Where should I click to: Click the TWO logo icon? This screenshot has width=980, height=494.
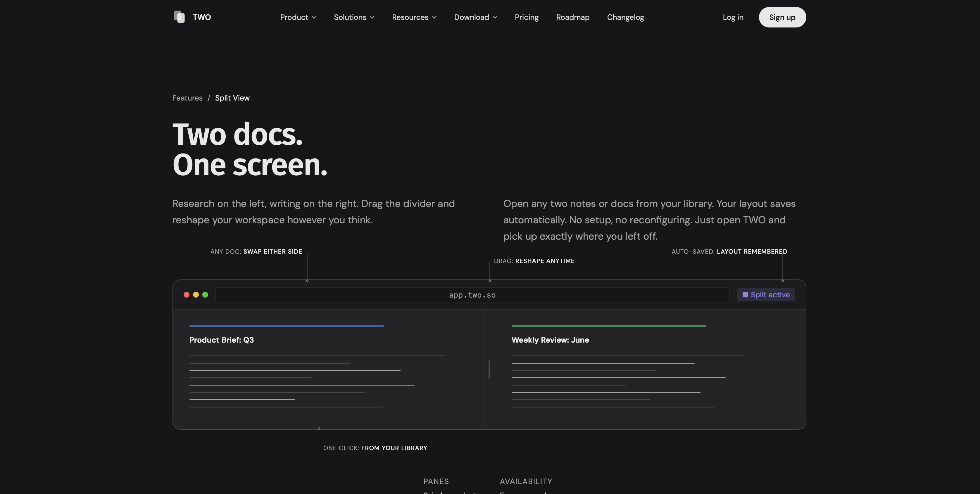179,17
